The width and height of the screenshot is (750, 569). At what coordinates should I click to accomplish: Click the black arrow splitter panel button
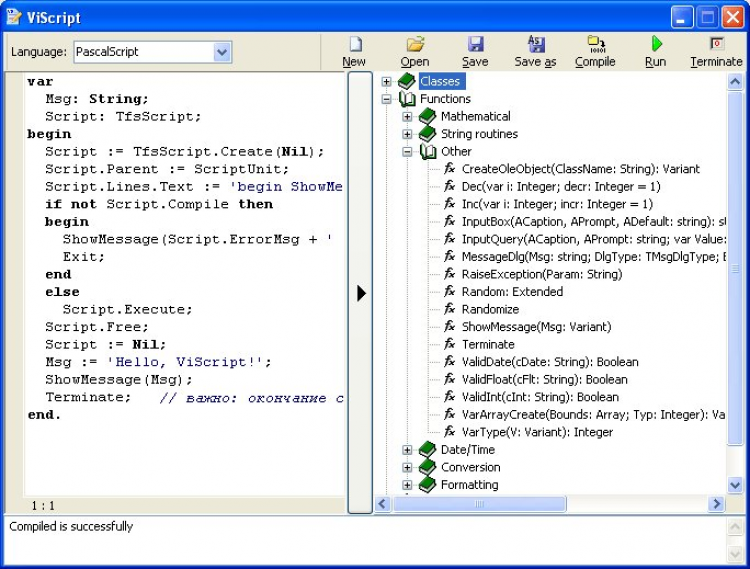pos(361,293)
